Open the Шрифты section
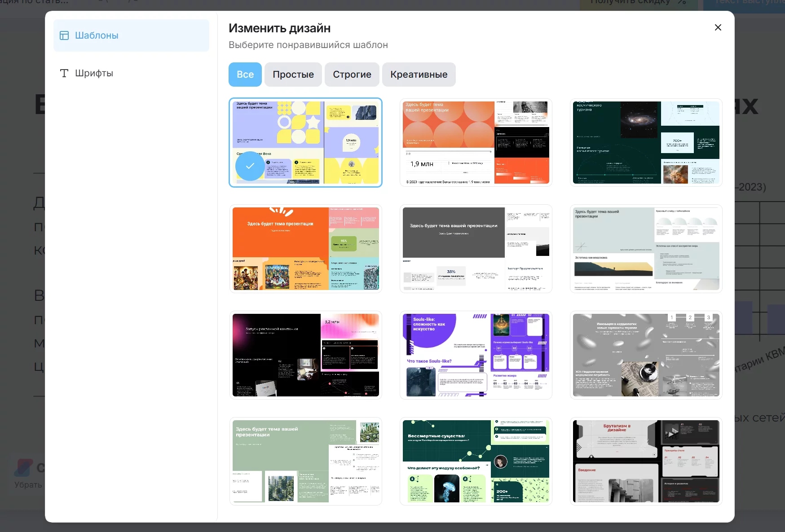 point(94,73)
